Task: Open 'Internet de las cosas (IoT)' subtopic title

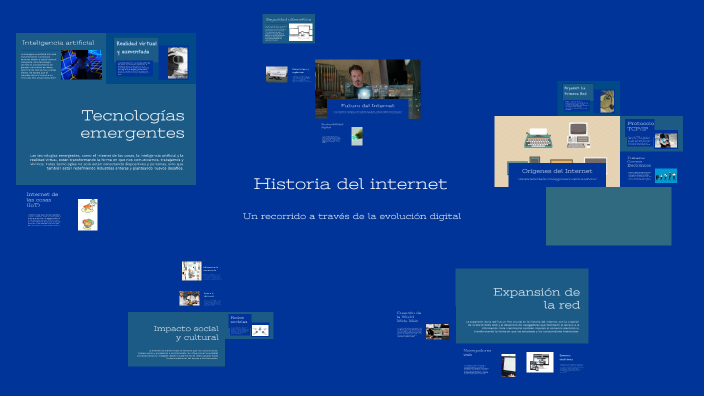Action: pyautogui.click(x=42, y=200)
